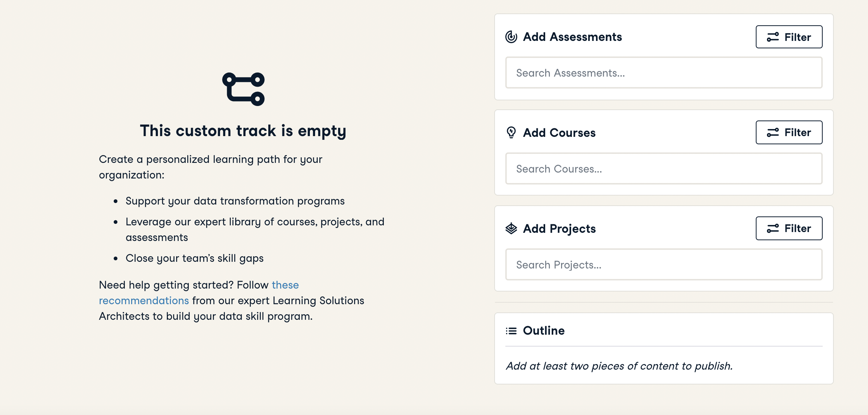868x415 pixels.
Task: Click the Outline list icon
Action: coord(511,331)
